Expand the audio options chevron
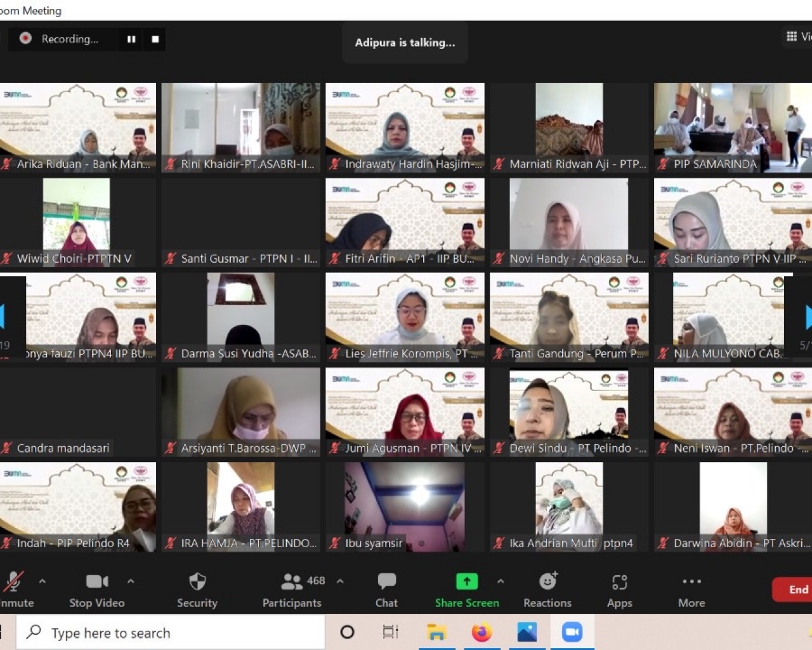 [43, 581]
